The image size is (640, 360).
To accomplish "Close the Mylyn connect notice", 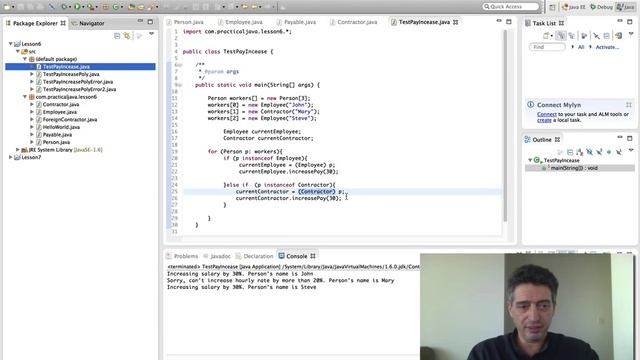I will [629, 105].
